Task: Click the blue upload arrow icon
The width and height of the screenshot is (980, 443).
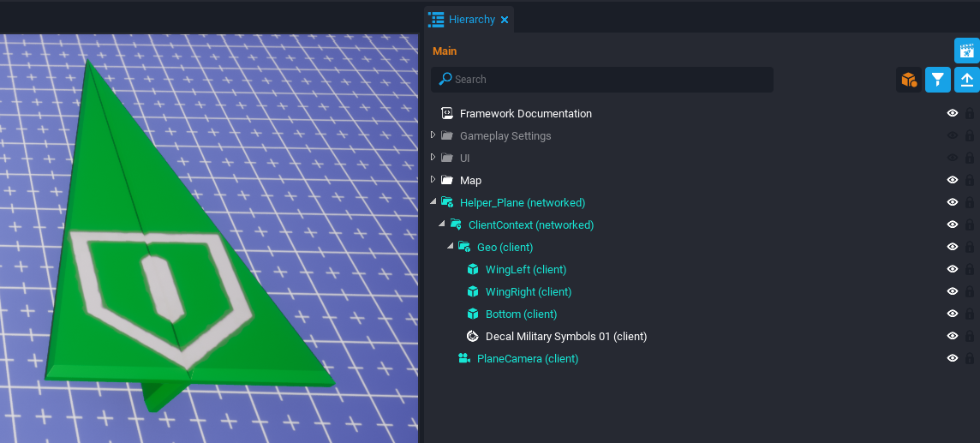Action: pyautogui.click(x=966, y=80)
